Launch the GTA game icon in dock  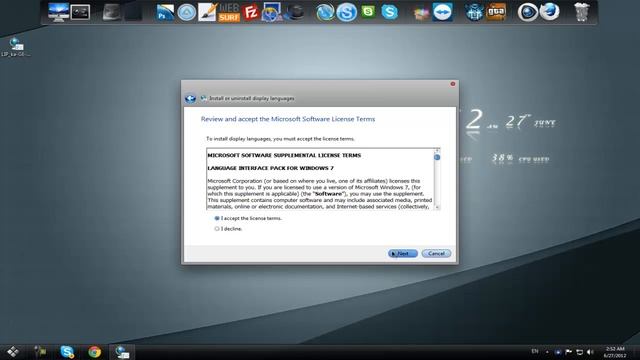496,12
